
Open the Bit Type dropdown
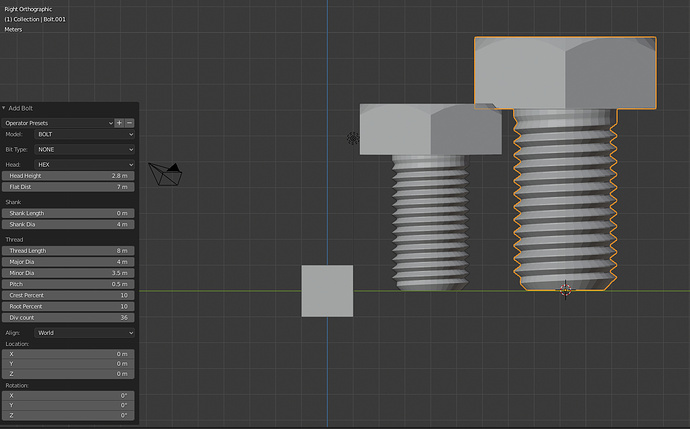pyautogui.click(x=84, y=150)
